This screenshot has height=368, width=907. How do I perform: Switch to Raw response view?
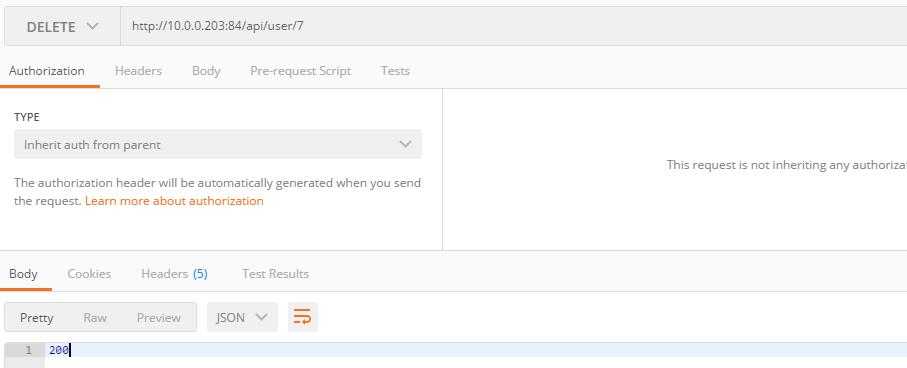(95, 318)
